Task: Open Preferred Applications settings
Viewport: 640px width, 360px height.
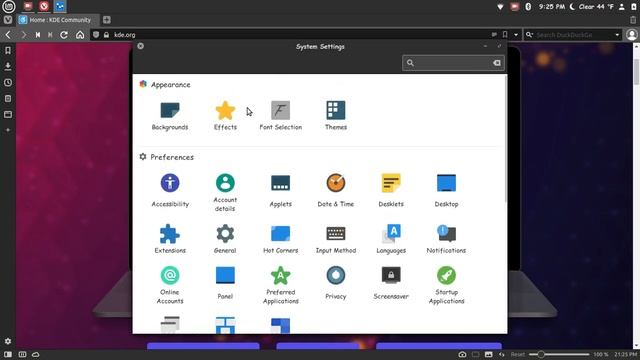Action: [280, 285]
